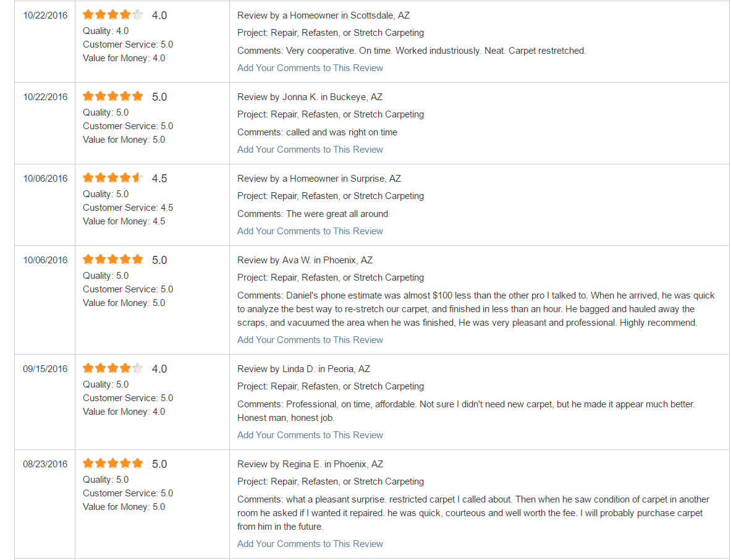Click the 4.5 star rating icons
This screenshot has height=560, width=731.
click(113, 178)
